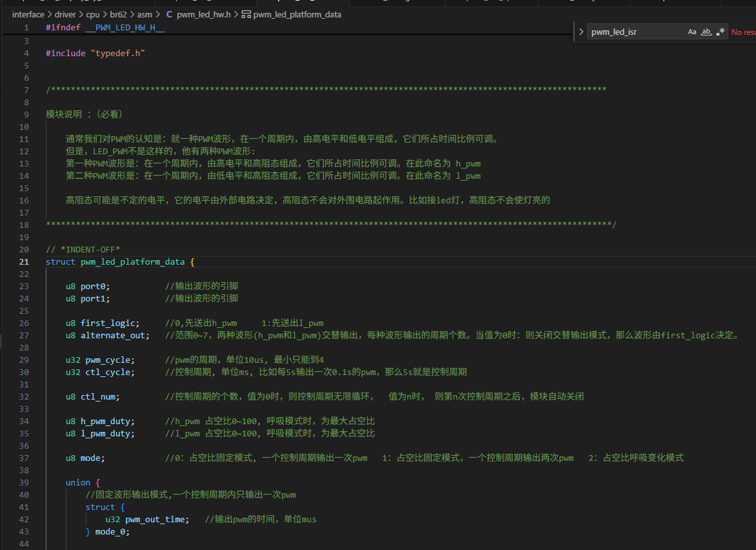Click the pwm_cycle member name
The width and height of the screenshot is (756, 550).
point(108,360)
